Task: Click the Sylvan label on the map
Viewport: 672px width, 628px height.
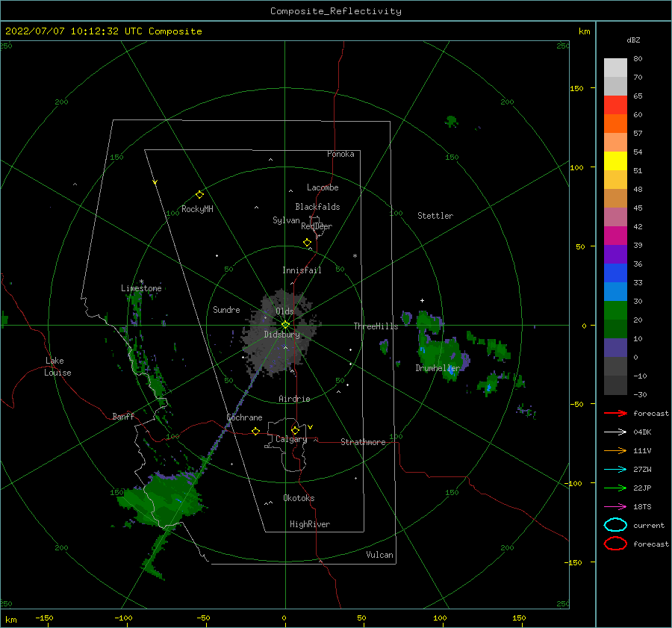Action: click(x=286, y=220)
